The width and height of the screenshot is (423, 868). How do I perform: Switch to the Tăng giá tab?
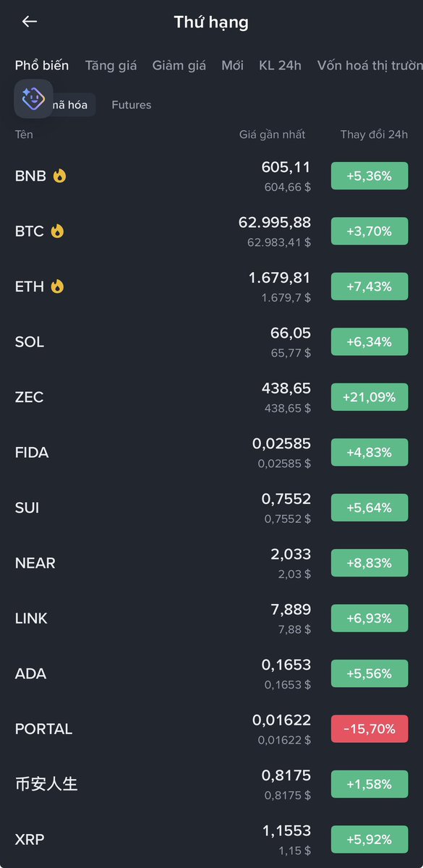111,65
